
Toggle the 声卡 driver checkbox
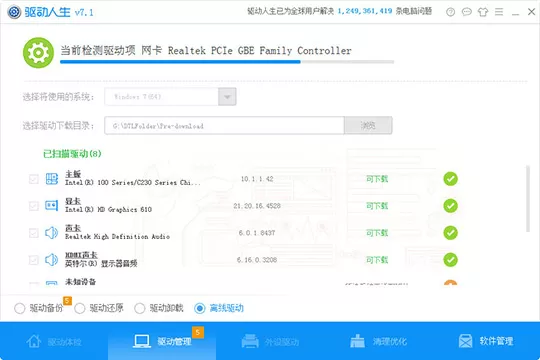point(34,233)
